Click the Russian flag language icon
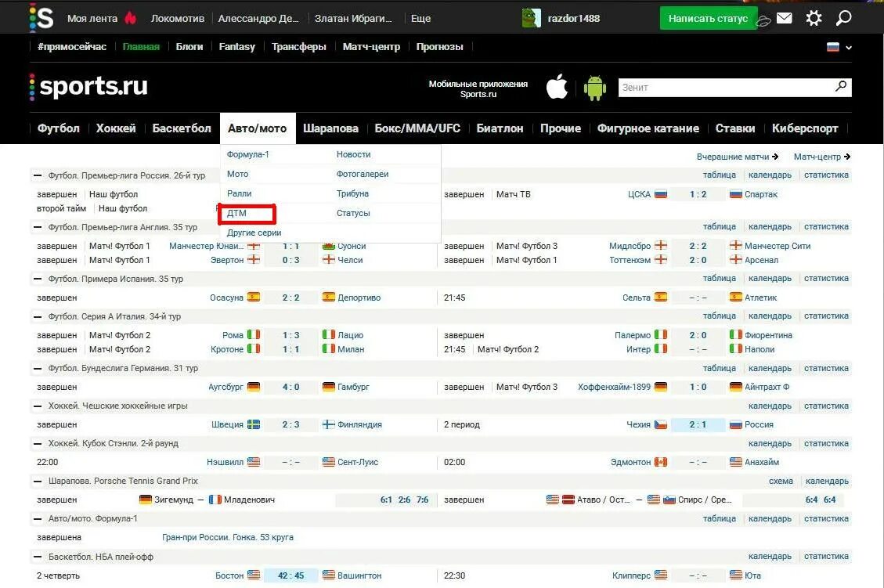Screen dimensions: 884x588 (832, 47)
